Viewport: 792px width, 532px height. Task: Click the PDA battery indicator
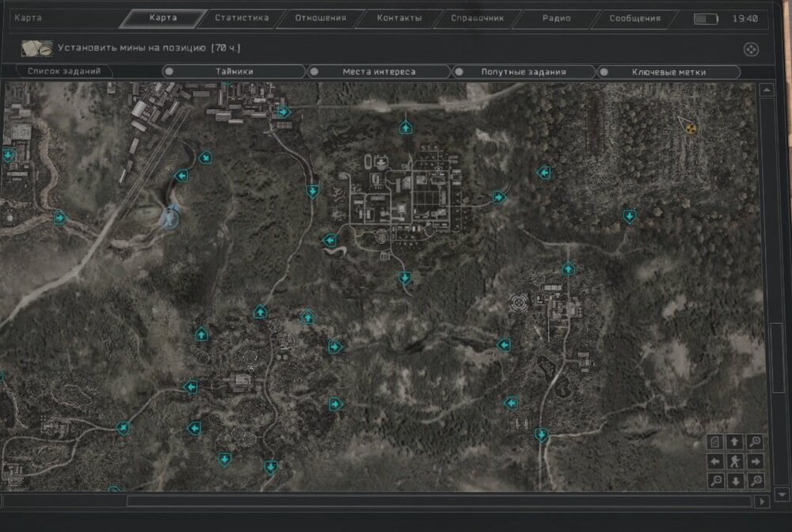tap(706, 19)
